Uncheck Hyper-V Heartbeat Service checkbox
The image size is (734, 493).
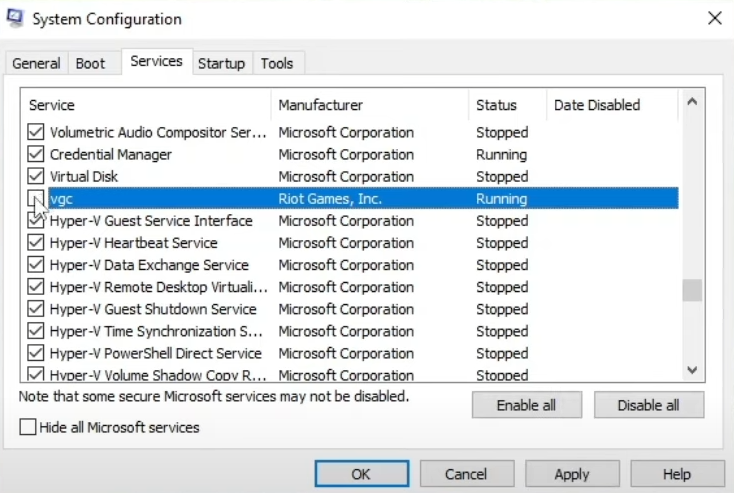pyautogui.click(x=36, y=243)
